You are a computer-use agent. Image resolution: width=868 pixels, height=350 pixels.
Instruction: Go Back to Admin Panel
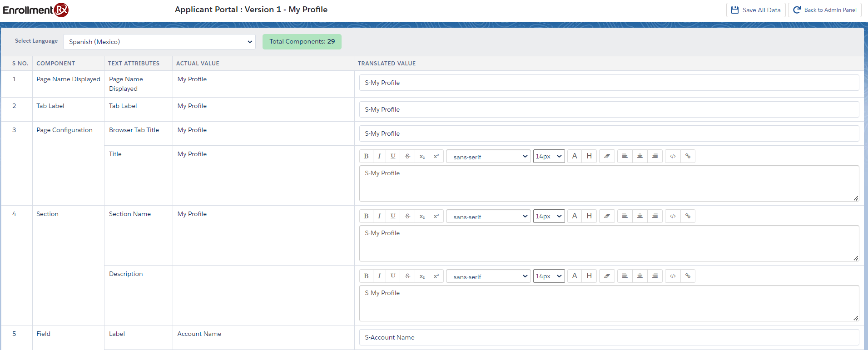tap(824, 10)
